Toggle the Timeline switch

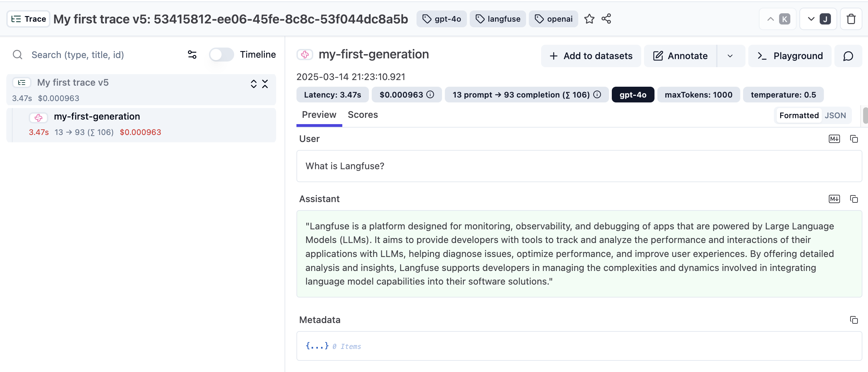click(221, 55)
